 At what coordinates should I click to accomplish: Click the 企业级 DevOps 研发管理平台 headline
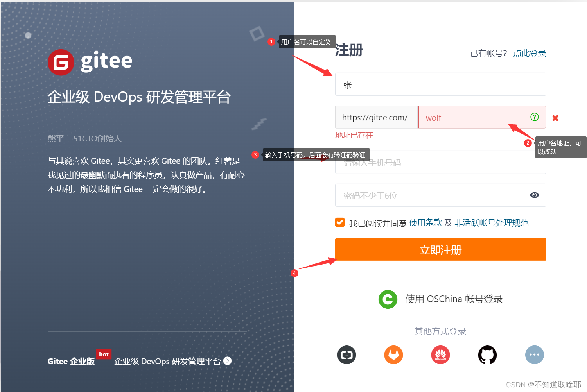(139, 97)
